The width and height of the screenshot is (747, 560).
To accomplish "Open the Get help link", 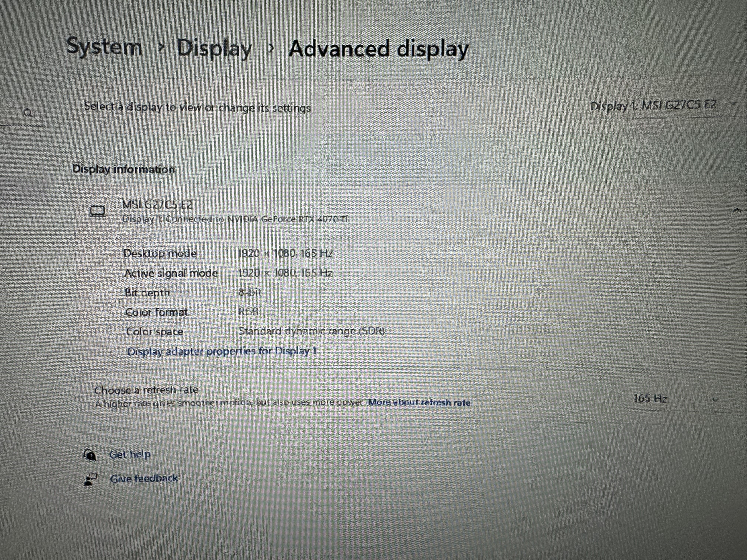I will 130,454.
